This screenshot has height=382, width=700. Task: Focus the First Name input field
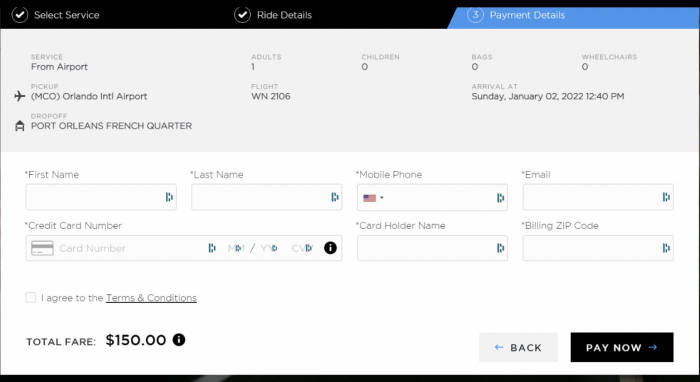(x=101, y=197)
